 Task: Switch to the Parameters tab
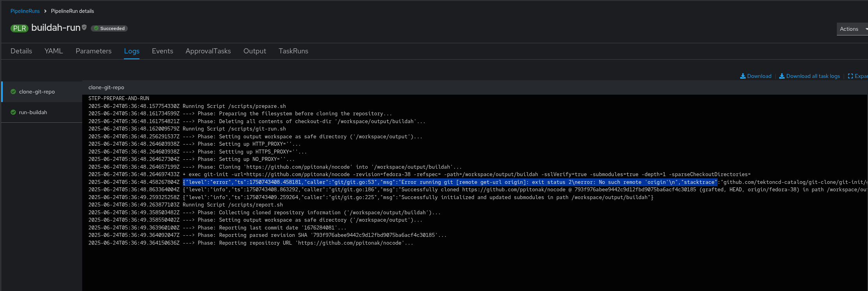click(x=94, y=51)
